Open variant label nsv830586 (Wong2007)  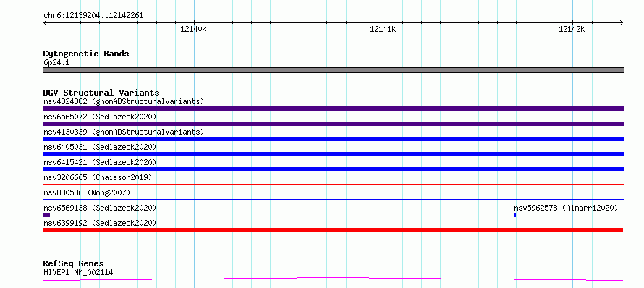[87, 192]
